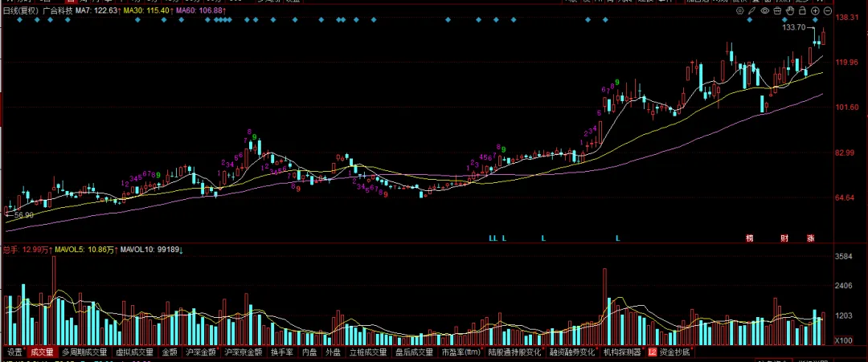Open the toolbox briefcase icon
The image size is (868, 362).
pyautogui.click(x=777, y=10)
